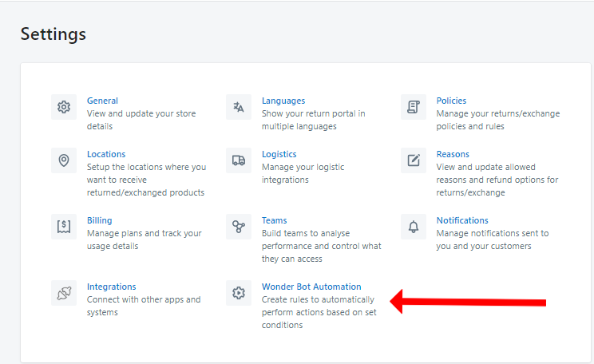
Task: Click the Notifications bell icon
Action: coord(414,227)
